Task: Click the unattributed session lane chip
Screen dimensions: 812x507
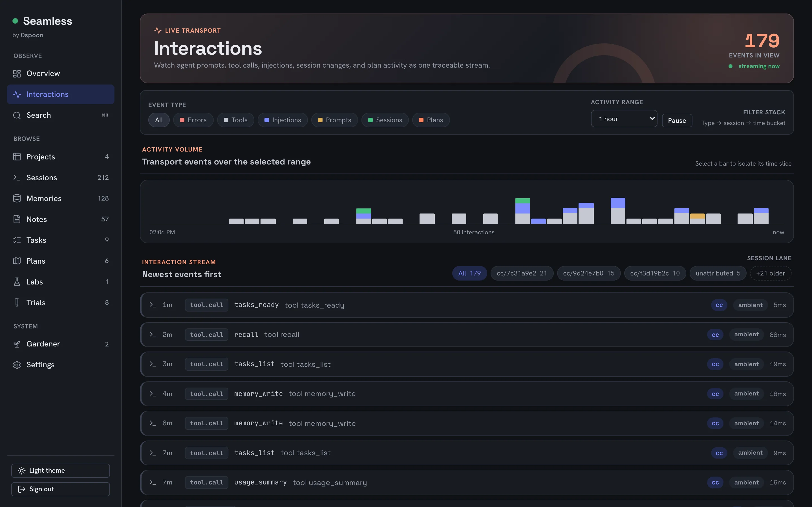Action: coord(718,273)
